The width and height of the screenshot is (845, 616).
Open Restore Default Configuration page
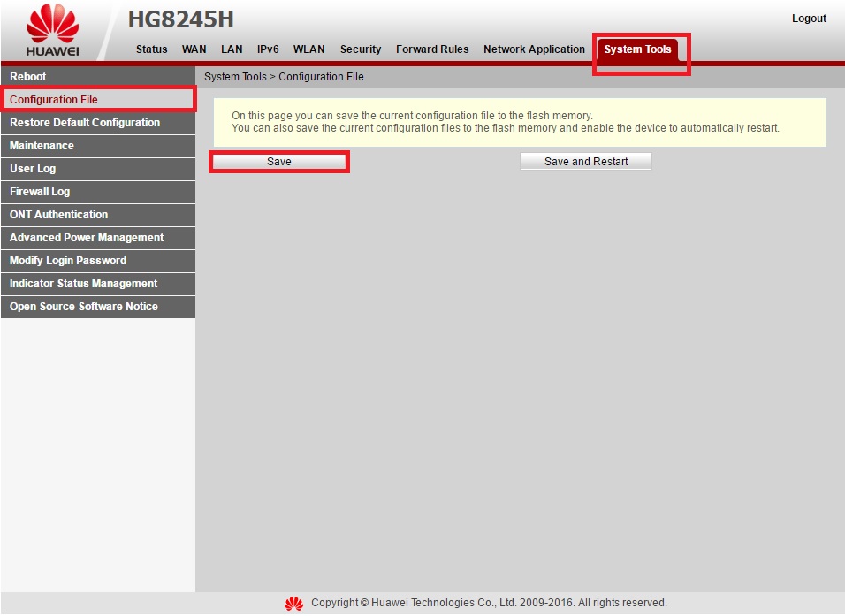tap(98, 123)
